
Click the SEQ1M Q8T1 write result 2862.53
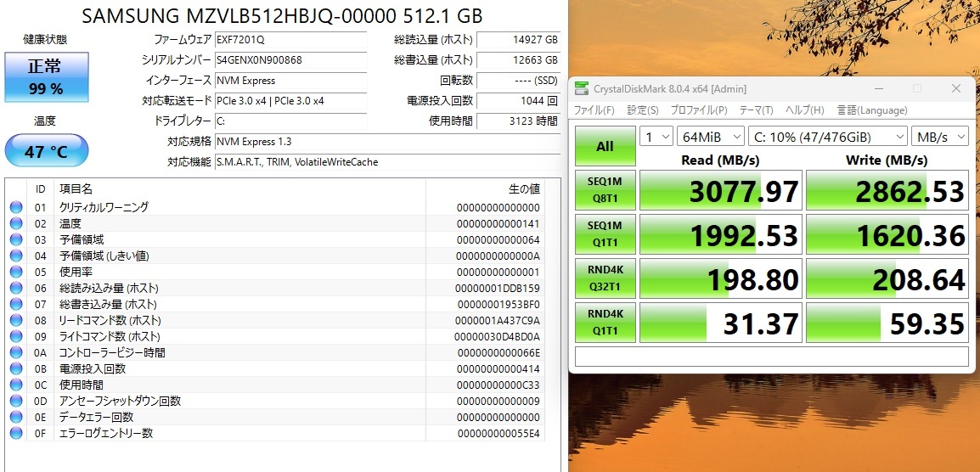pos(887,190)
